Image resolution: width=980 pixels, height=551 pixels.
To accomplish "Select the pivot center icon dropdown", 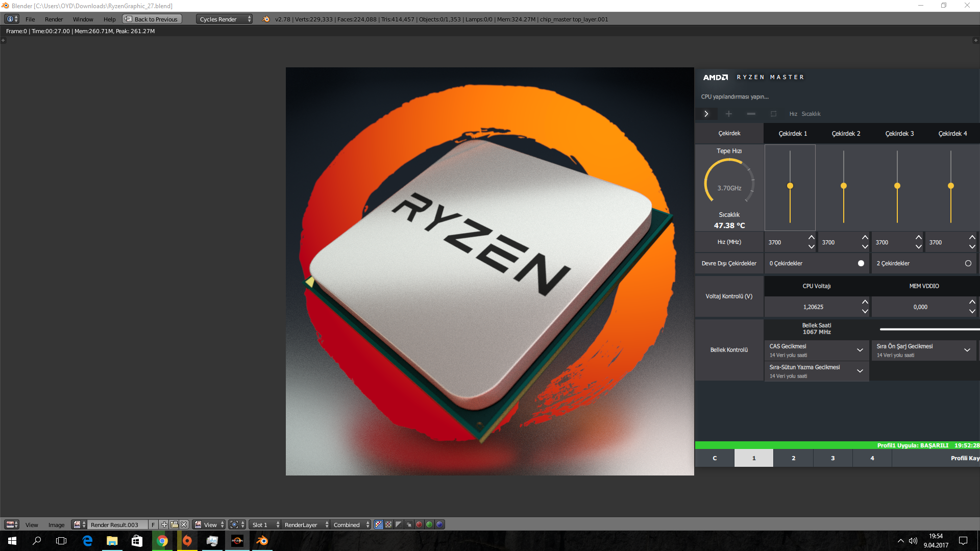I will pyautogui.click(x=237, y=524).
